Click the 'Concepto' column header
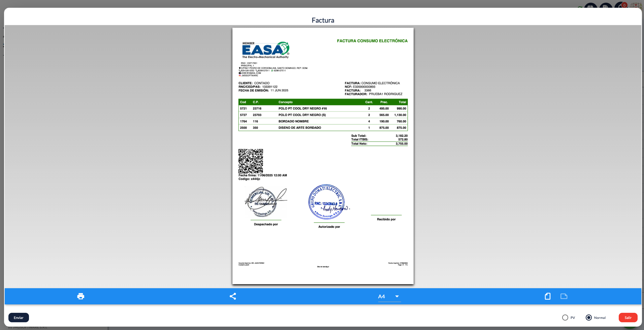The height and width of the screenshot is (330, 644). [x=286, y=102]
